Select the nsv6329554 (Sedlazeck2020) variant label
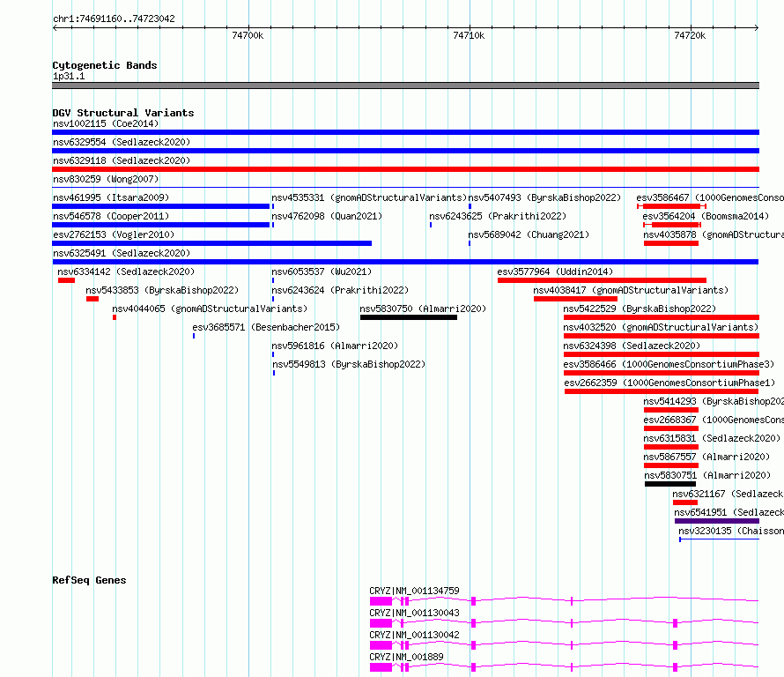The width and height of the screenshot is (784, 677). click(122, 142)
